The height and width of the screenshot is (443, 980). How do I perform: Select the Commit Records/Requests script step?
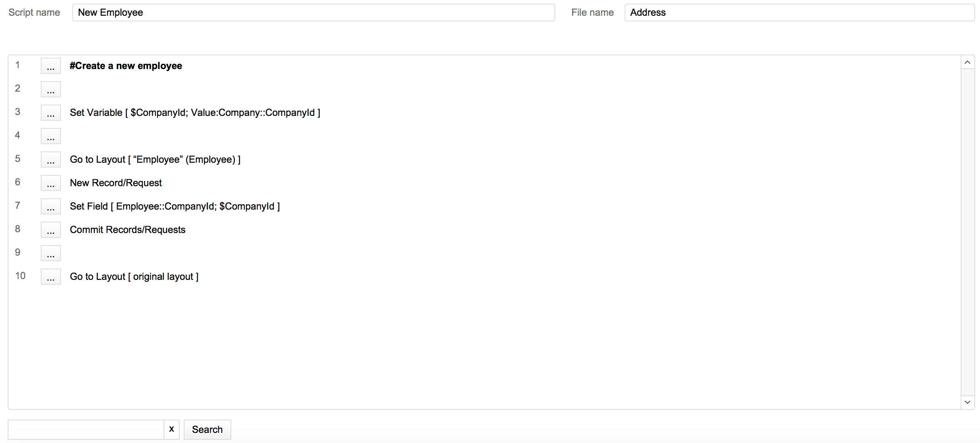coord(128,230)
